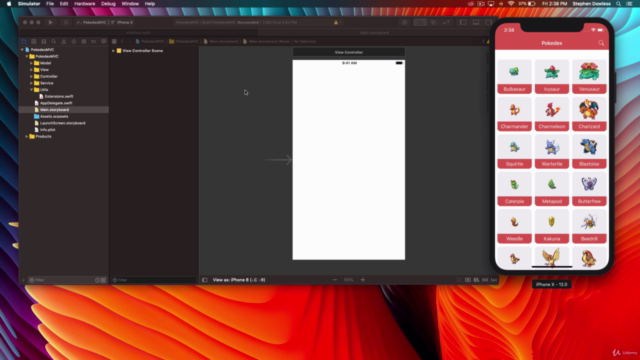Image resolution: width=640 pixels, height=360 pixels.
Task: Tap the Squirtle cell in simulator
Action: (x=514, y=151)
